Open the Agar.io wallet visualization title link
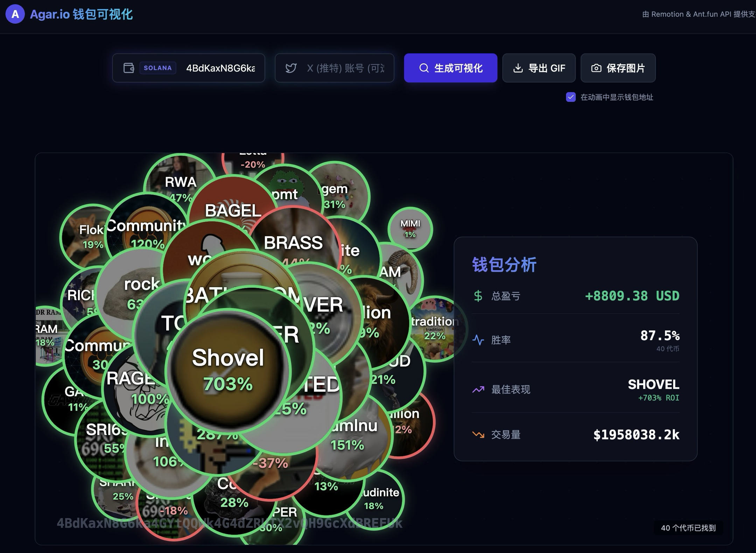Screen dimensions: 756x553 tap(81, 14)
